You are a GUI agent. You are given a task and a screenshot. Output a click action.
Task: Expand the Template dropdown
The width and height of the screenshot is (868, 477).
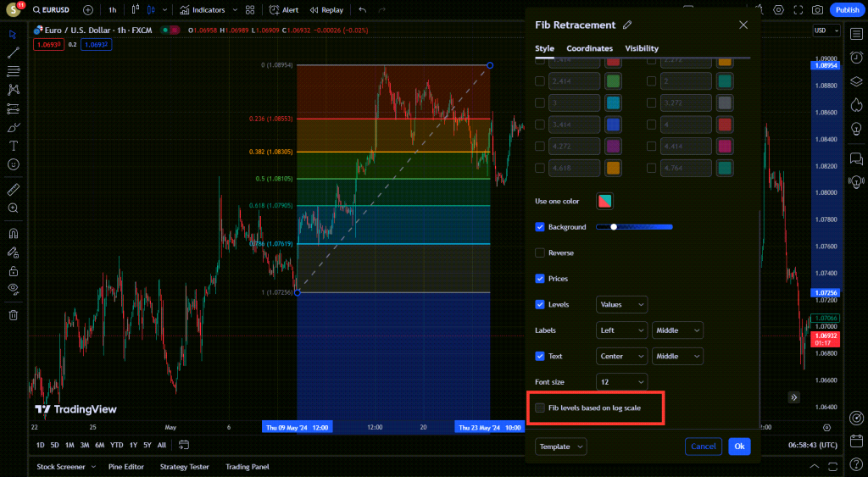(560, 446)
